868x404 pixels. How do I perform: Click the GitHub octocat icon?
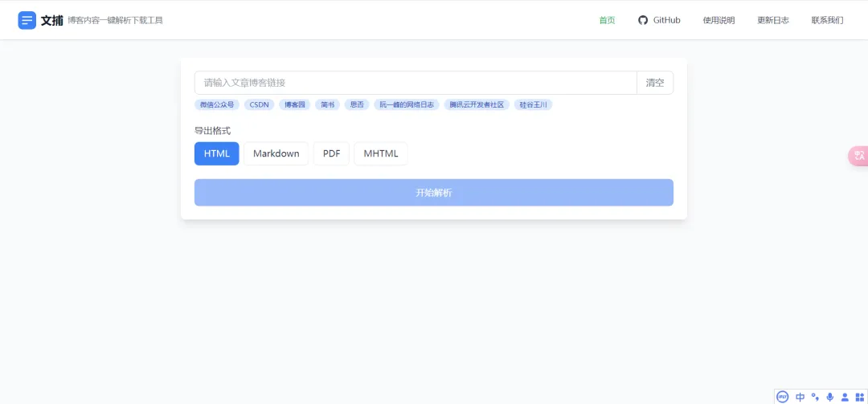coord(643,20)
